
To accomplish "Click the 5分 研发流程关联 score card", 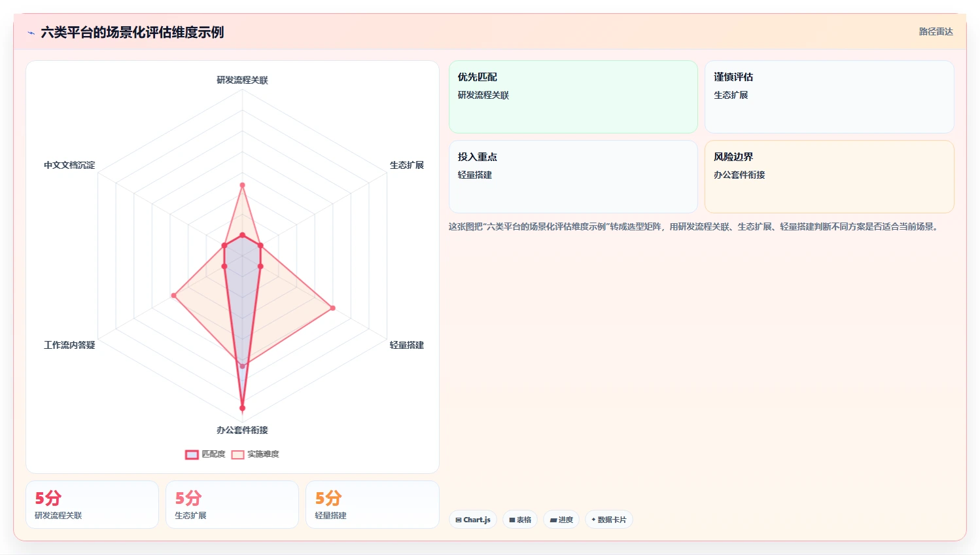I will [92, 505].
